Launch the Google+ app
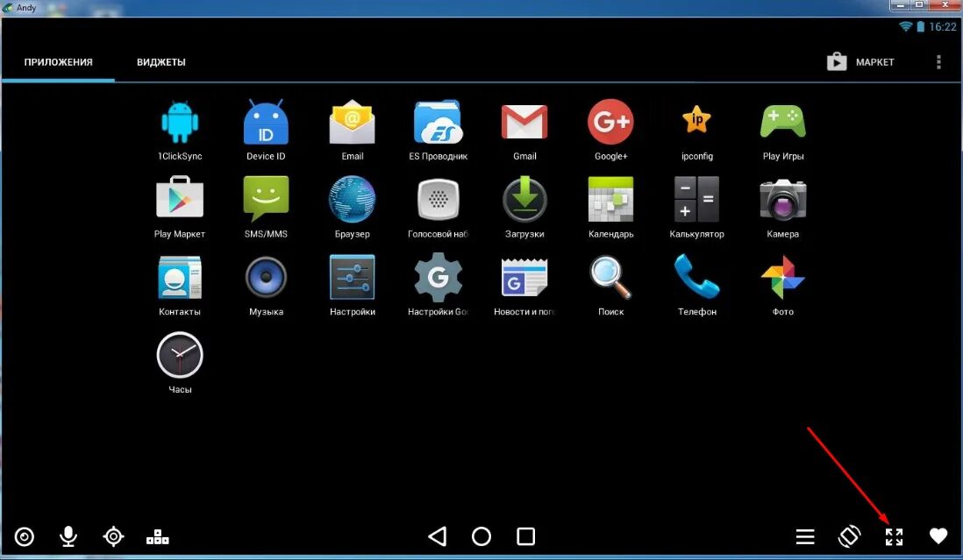The height and width of the screenshot is (560, 963). pyautogui.click(x=610, y=122)
